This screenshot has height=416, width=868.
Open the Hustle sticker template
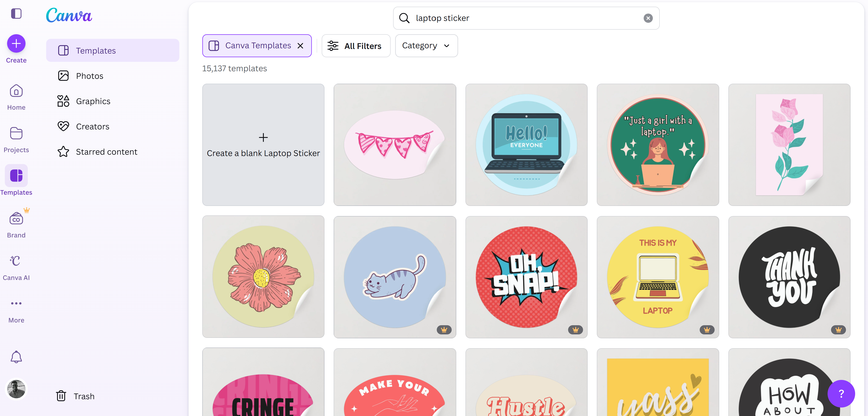point(526,382)
